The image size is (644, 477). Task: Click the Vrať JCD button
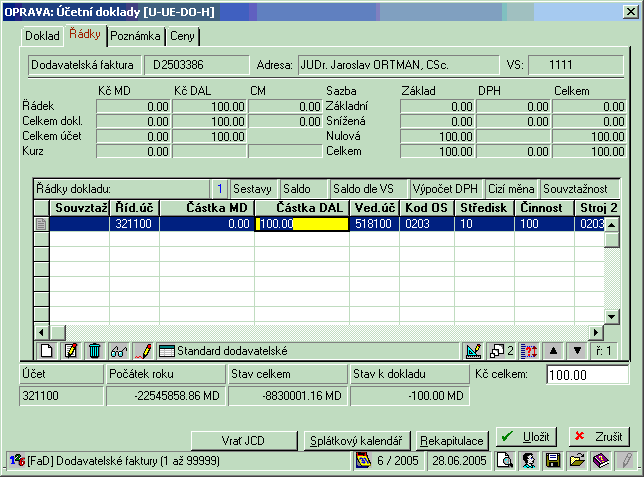pos(244,441)
